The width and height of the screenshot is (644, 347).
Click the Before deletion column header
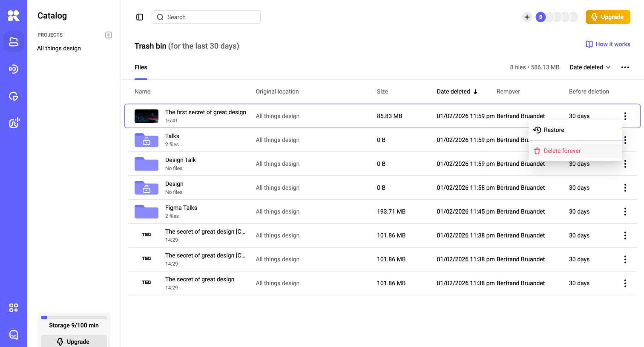point(589,92)
